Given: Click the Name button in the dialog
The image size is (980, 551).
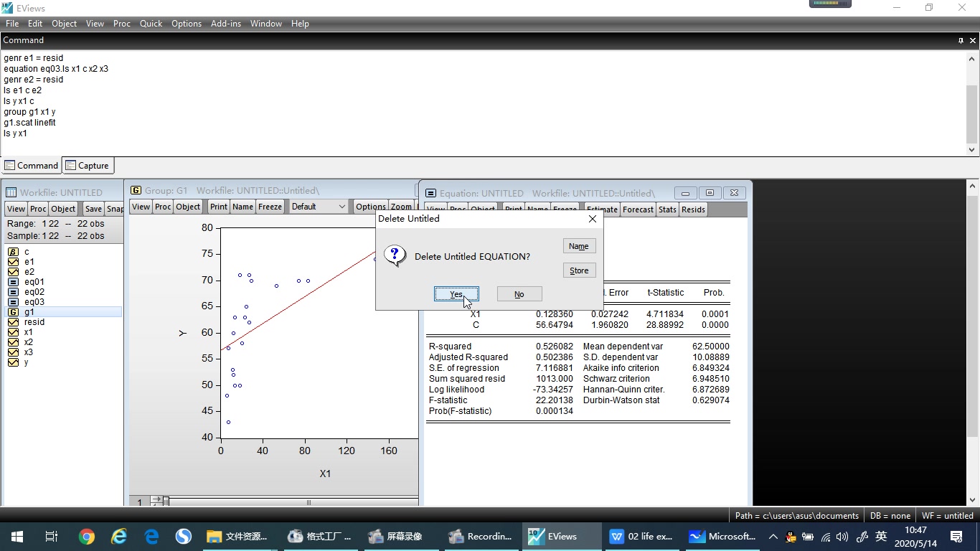Looking at the screenshot, I should pos(579,245).
